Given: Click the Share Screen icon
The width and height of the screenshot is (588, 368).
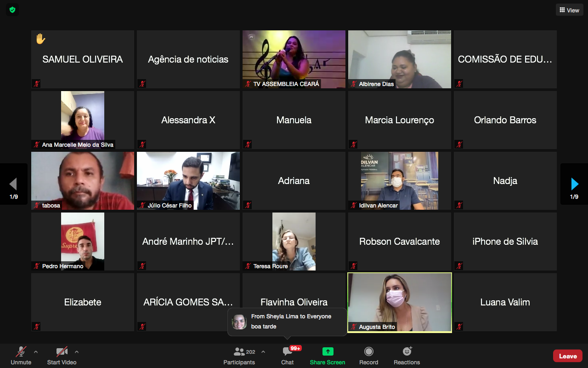Looking at the screenshot, I should 328,352.
